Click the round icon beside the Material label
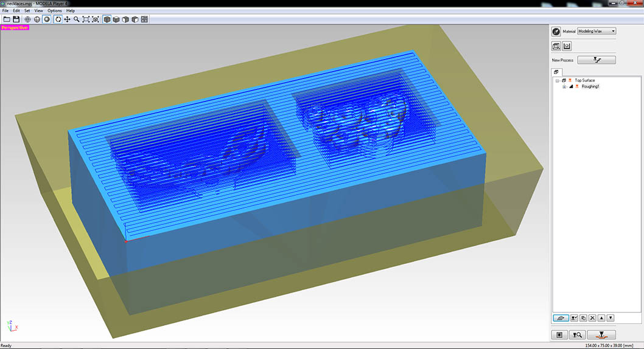The height and width of the screenshot is (349, 644). click(x=556, y=32)
